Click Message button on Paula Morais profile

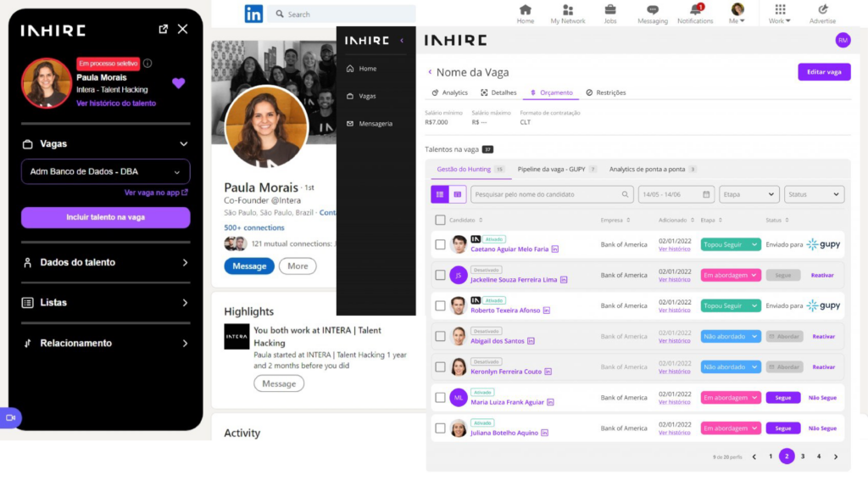click(249, 266)
